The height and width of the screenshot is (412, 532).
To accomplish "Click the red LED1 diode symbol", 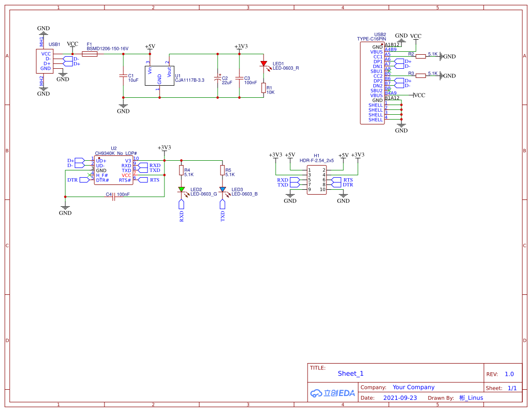I will (264, 63).
